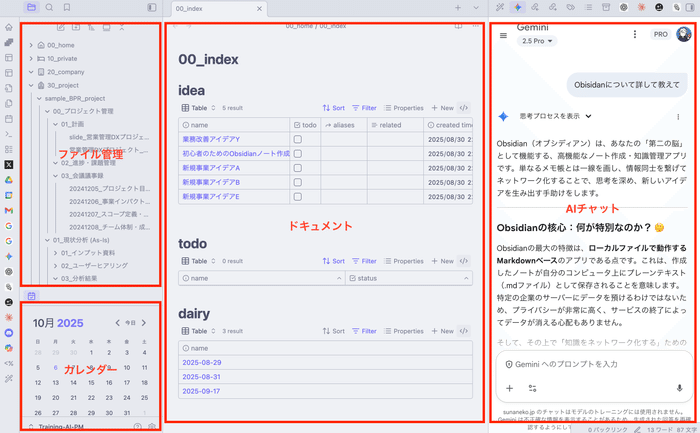Click the archive box icon in right tab bar

pos(606,7)
